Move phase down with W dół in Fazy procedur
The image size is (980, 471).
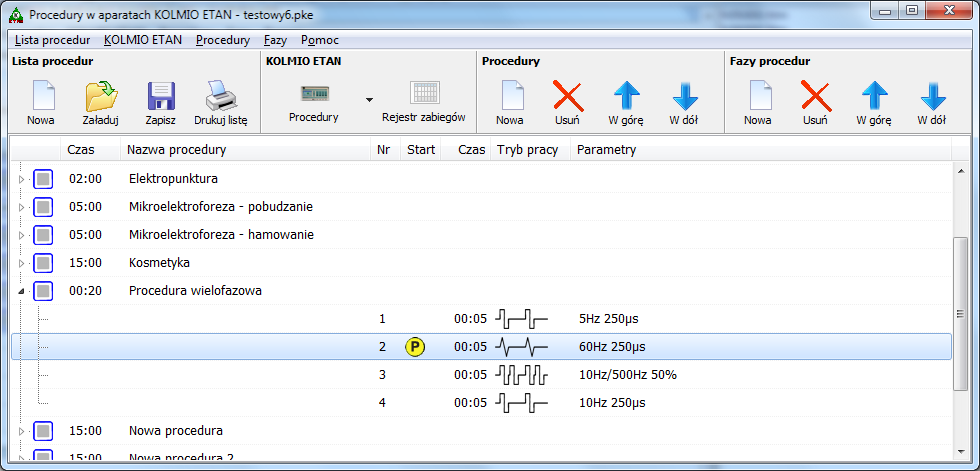(x=932, y=96)
